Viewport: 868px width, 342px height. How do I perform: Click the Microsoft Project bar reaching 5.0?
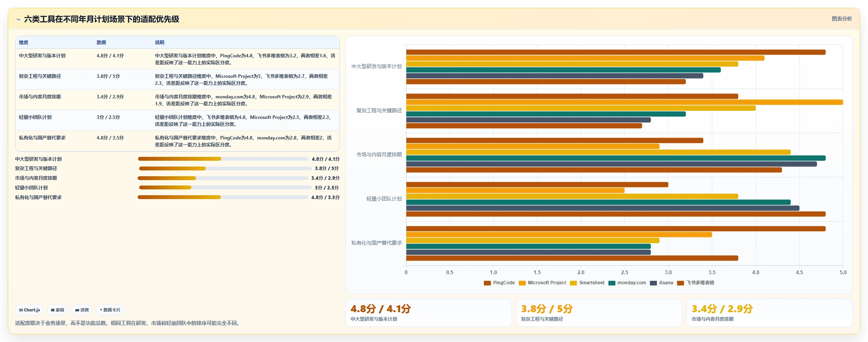[x=624, y=102]
